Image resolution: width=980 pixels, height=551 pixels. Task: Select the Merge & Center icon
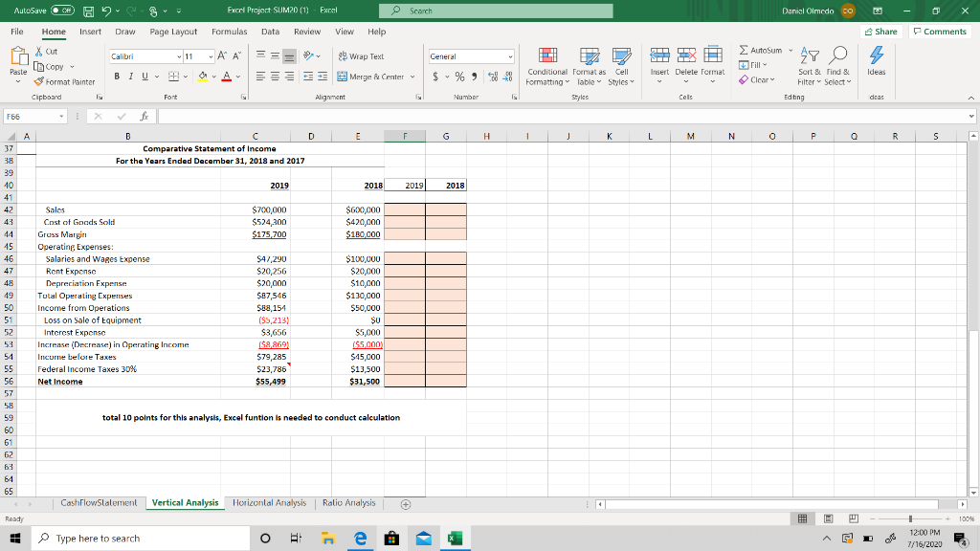click(343, 76)
